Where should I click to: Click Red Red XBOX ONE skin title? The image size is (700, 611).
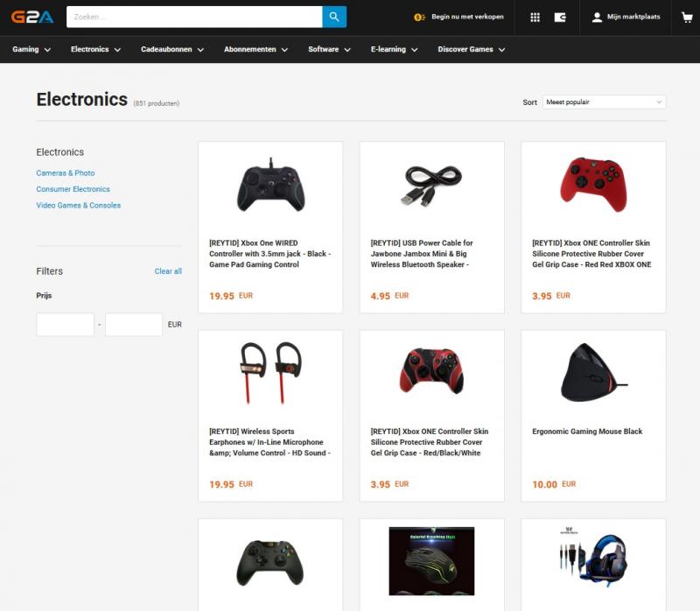(x=591, y=254)
